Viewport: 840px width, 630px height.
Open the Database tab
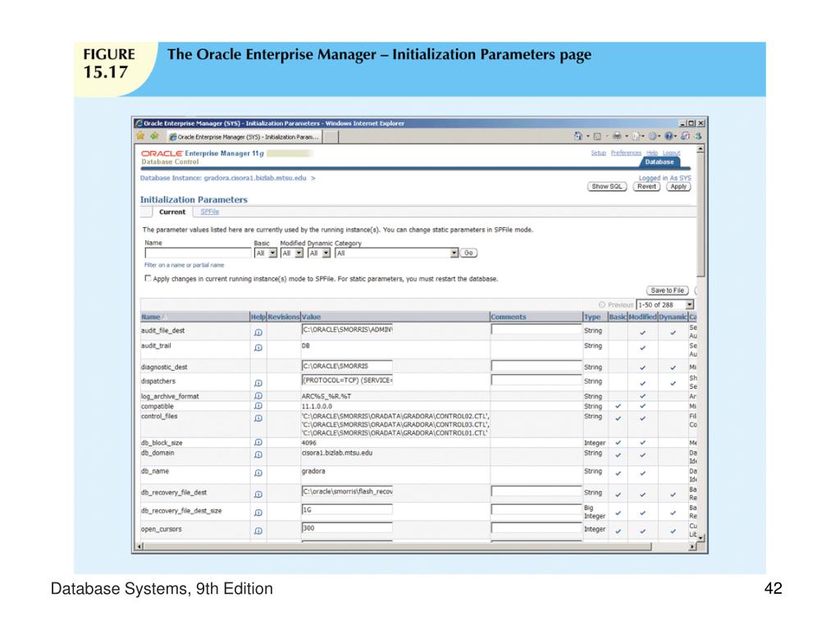pos(660,162)
